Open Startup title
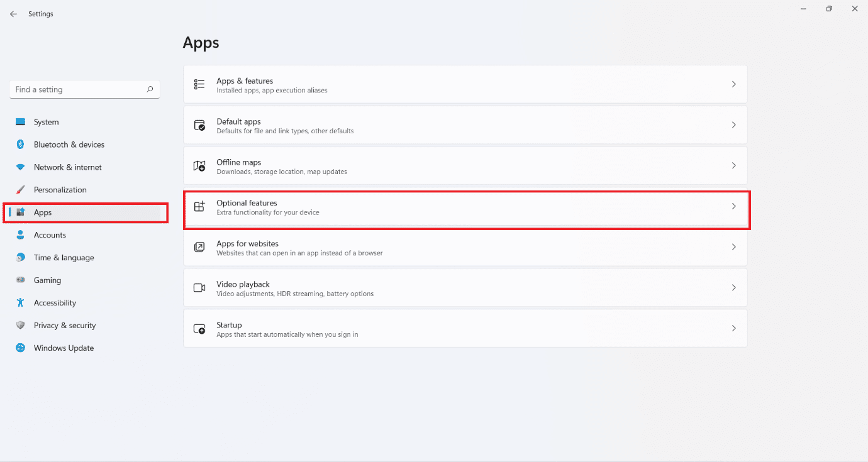Screen dimensions: 868x462 pyautogui.click(x=229, y=325)
